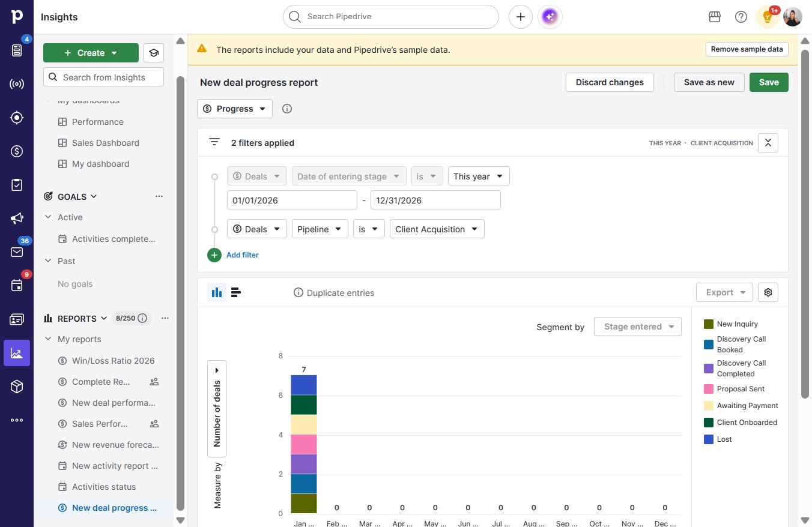This screenshot has height=527, width=812.
Task: Open the Sales Dashboard item
Action: coord(105,143)
